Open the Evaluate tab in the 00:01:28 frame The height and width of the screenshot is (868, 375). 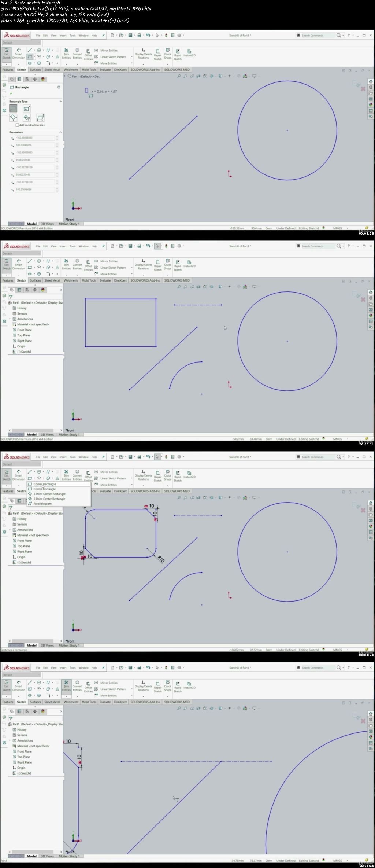[x=105, y=70]
